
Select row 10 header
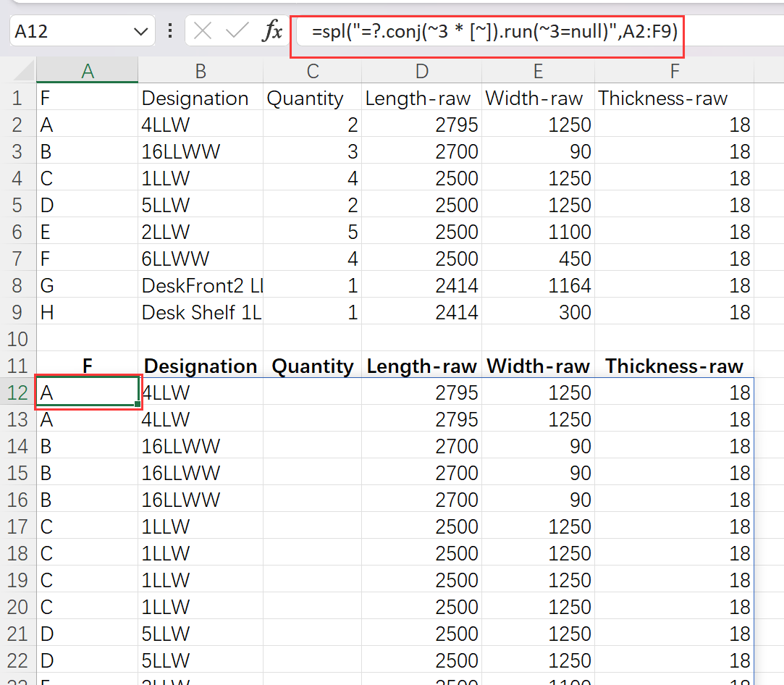[x=19, y=339]
